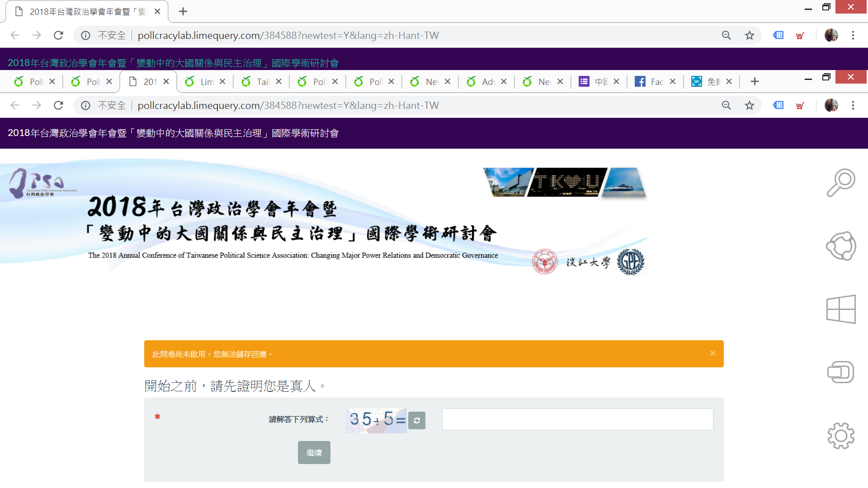Reload page in the lower browser window
The height and width of the screenshot is (488, 868).
click(58, 105)
